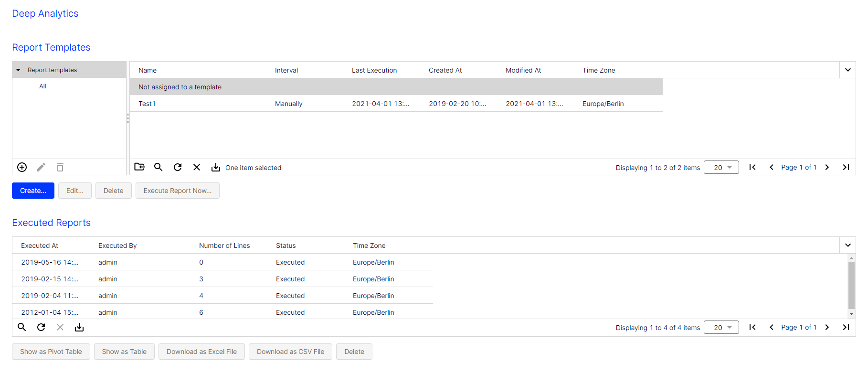This screenshot has width=868, height=374.
Task: Select the All item in templates tree
Action: pos(43,86)
